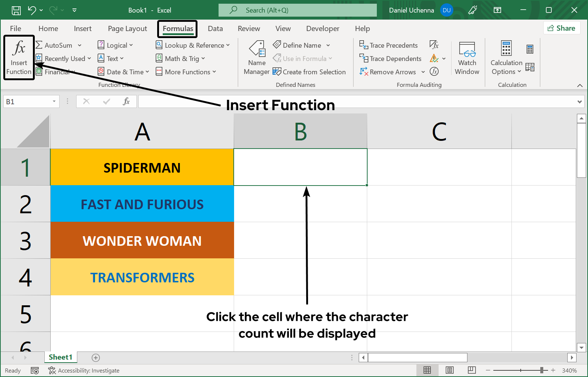
Task: Click Remove Arrows
Action: click(x=388, y=72)
